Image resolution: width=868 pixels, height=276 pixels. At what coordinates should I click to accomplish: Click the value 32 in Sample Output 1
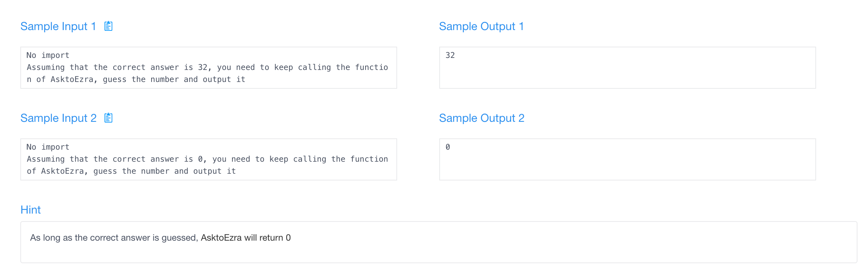point(450,55)
